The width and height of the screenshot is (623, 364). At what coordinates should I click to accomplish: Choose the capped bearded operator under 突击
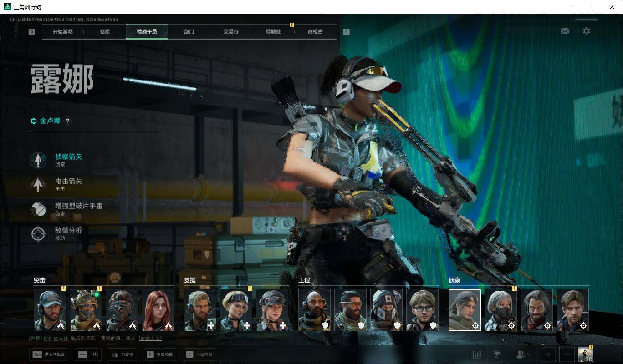[x=50, y=310]
